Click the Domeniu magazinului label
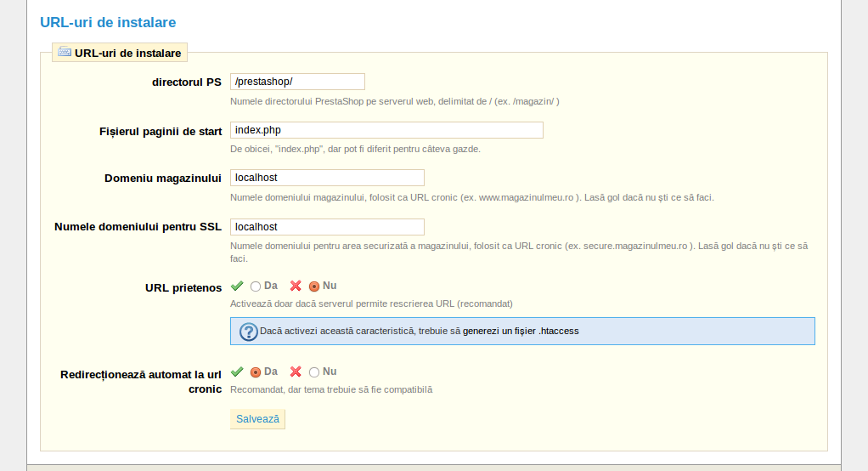Image resolution: width=868 pixels, height=471 pixels. [x=163, y=179]
